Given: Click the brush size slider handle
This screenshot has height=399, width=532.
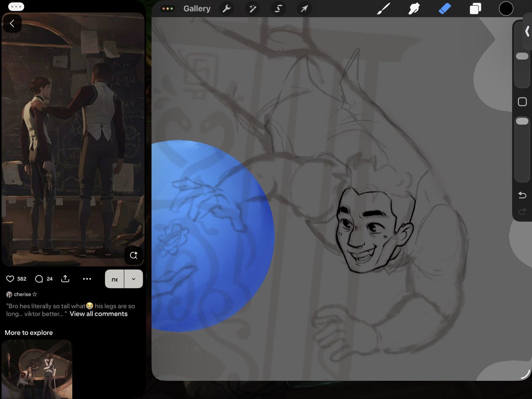Looking at the screenshot, I should click(522, 56).
